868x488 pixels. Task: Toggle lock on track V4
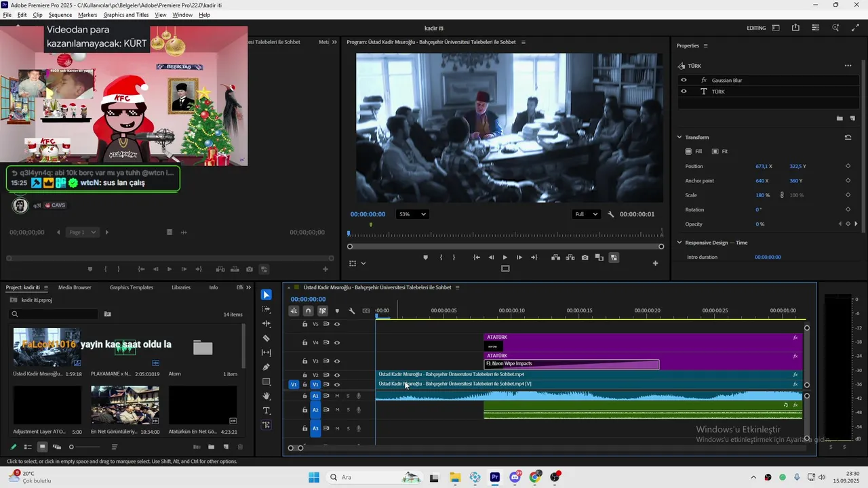pos(304,343)
